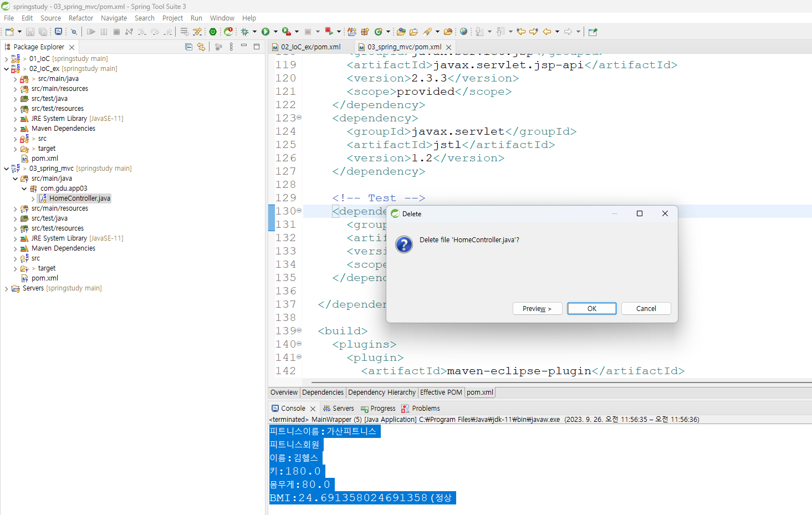Image resolution: width=812 pixels, height=515 pixels.
Task: Click the green Boot Dashboard power icon
Action: (213, 32)
